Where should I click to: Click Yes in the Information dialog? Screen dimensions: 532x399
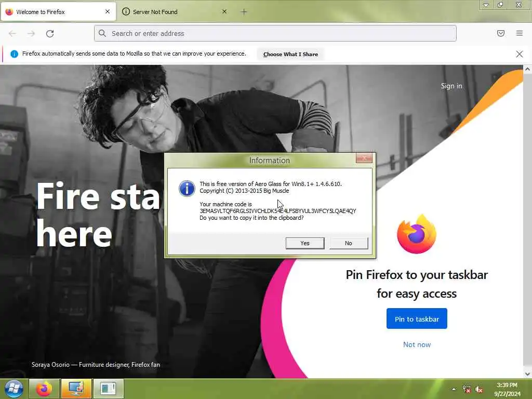(x=305, y=243)
